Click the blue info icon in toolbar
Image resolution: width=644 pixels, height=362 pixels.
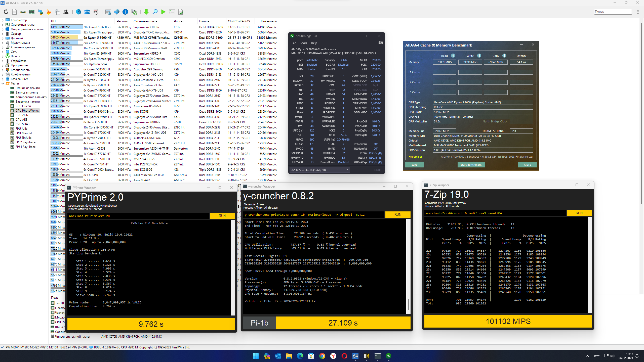pyautogui.click(x=125, y=12)
